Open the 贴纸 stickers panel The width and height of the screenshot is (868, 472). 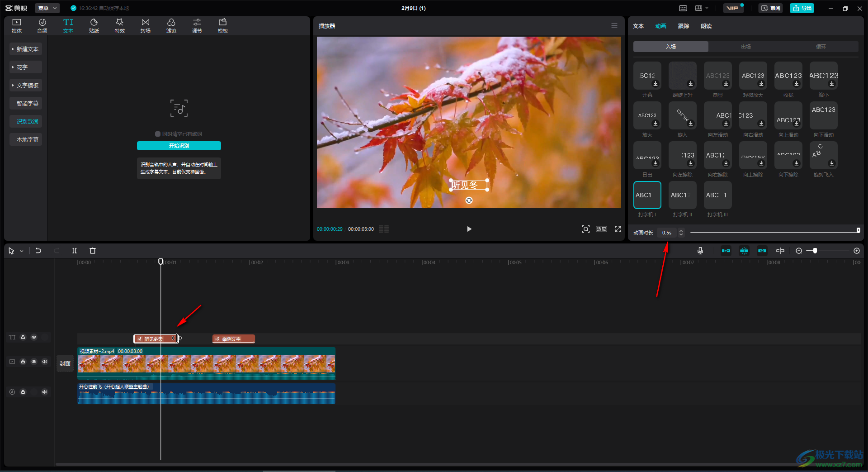(94, 26)
